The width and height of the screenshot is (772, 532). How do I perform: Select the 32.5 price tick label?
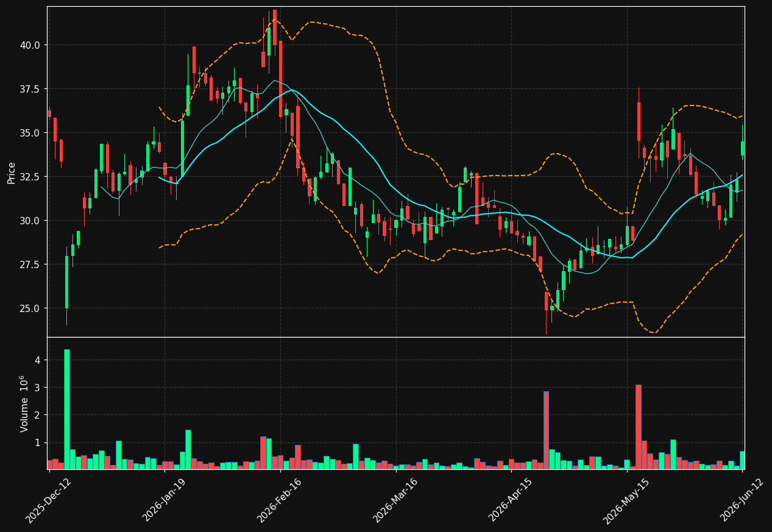30,177
